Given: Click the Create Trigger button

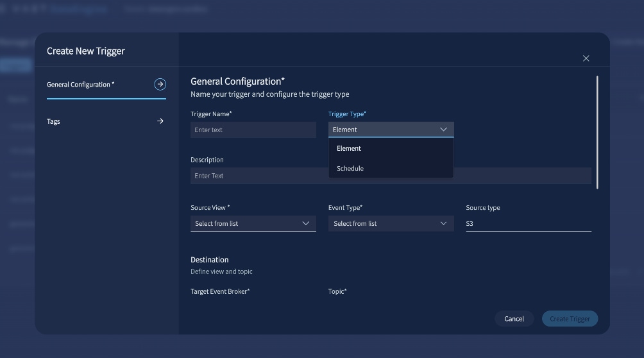Looking at the screenshot, I should (570, 318).
